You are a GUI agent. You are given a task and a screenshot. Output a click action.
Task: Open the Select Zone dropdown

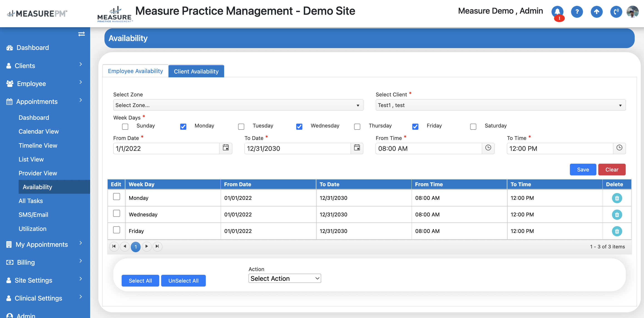[x=238, y=105]
